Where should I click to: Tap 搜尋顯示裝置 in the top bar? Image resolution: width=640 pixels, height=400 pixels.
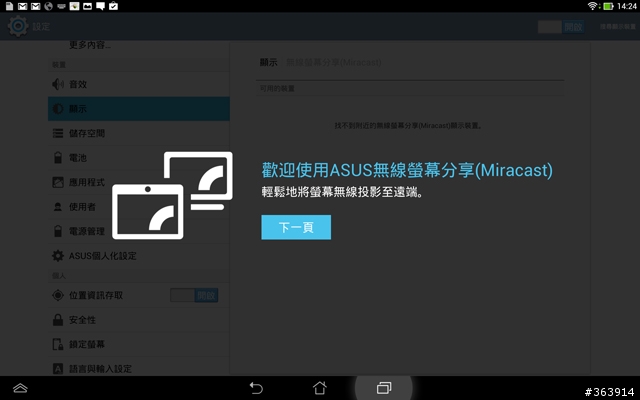tap(618, 27)
